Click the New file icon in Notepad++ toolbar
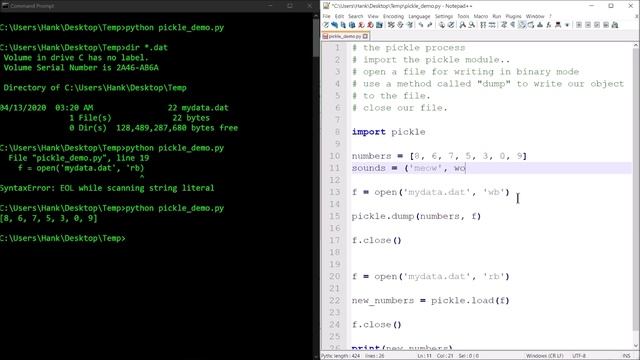Image resolution: width=640 pixels, height=360 pixels. (x=325, y=25)
